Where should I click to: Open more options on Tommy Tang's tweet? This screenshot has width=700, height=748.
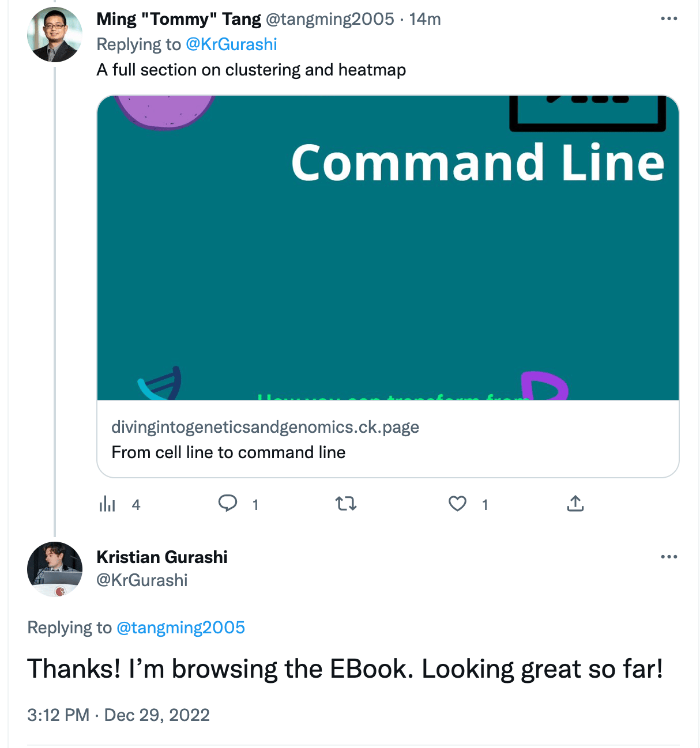[669, 18]
